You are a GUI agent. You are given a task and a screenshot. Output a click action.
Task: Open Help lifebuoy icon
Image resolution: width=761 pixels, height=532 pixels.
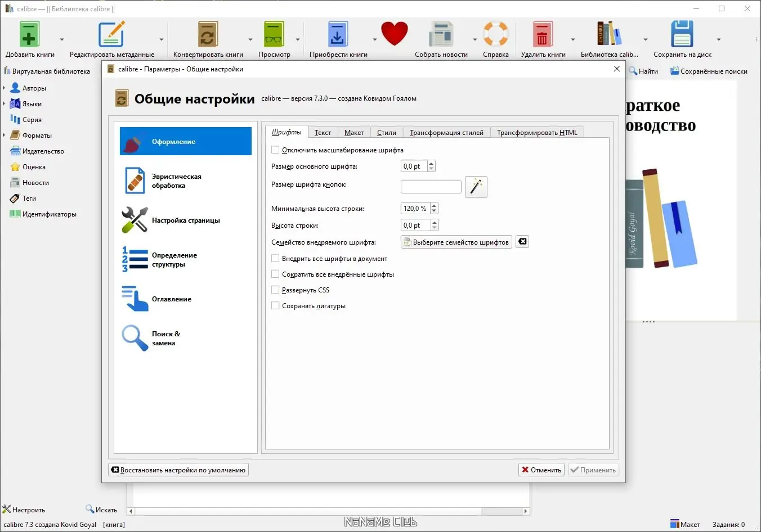[496, 34]
